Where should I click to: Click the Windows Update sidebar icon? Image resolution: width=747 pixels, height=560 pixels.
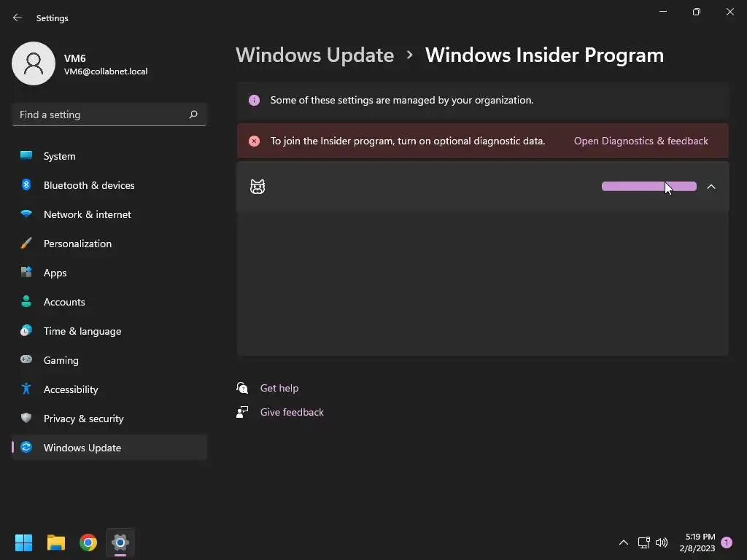[x=26, y=448]
